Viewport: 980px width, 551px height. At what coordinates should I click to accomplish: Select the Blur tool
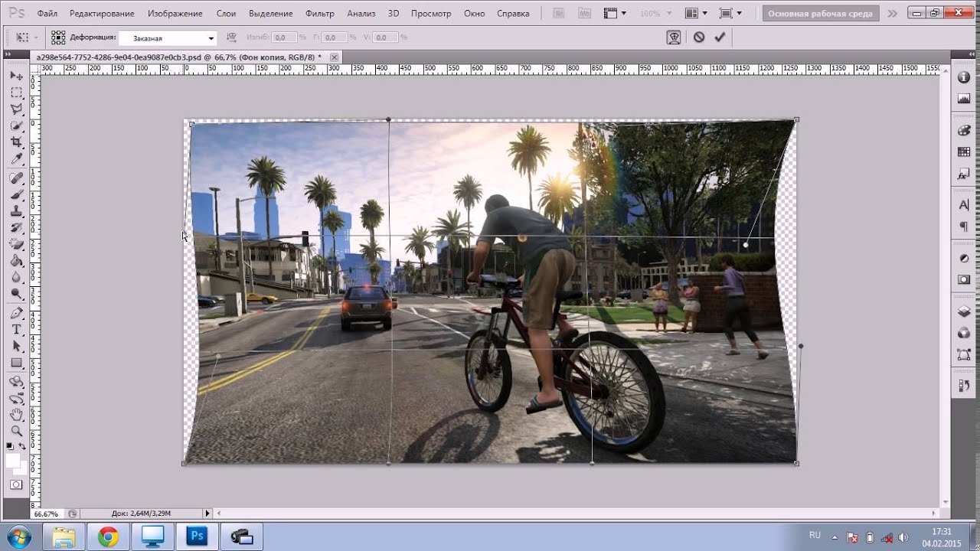(x=16, y=277)
